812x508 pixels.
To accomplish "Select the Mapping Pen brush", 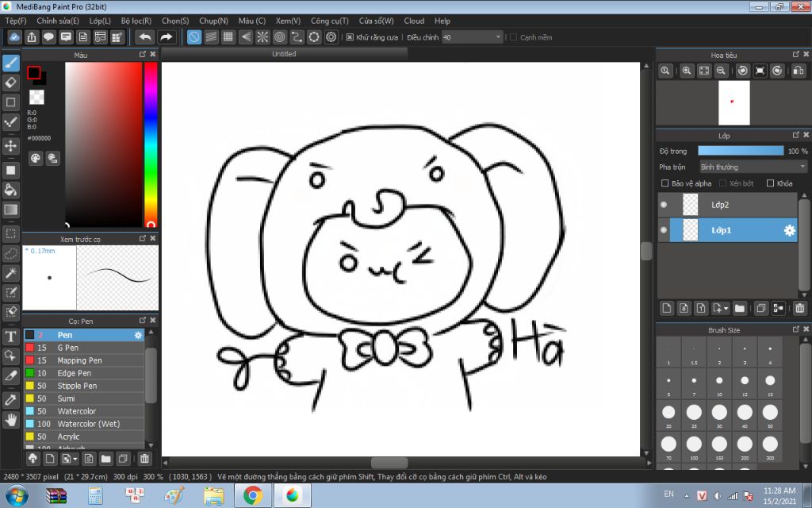I will tap(84, 360).
